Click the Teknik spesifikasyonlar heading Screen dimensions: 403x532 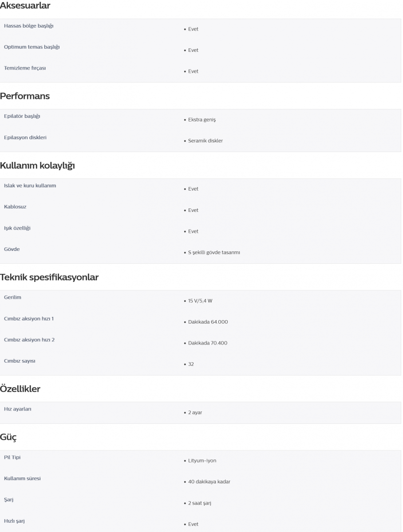pyautogui.click(x=49, y=278)
